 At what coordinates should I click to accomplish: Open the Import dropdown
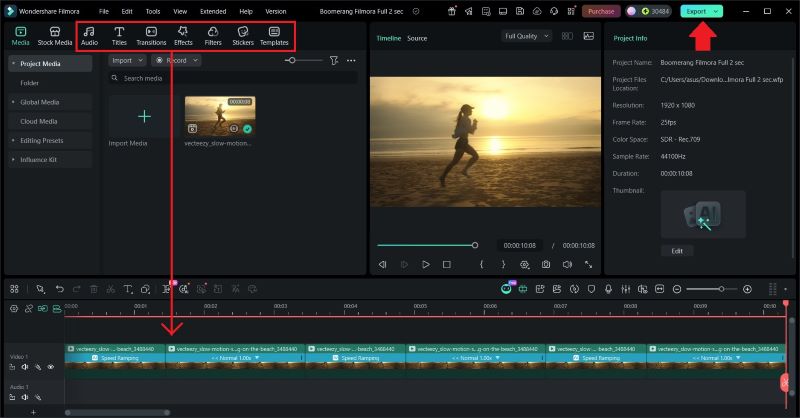pos(128,60)
